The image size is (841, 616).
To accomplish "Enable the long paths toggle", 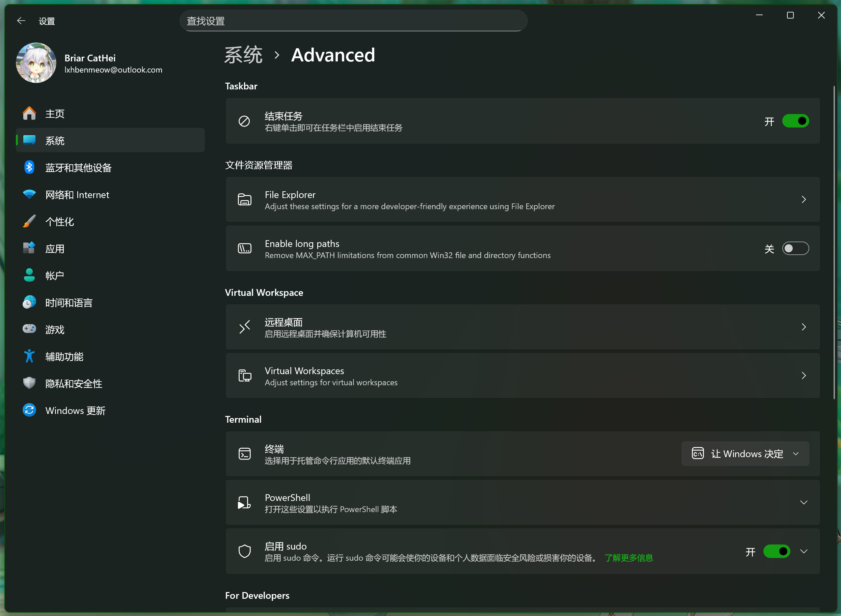I will [795, 249].
